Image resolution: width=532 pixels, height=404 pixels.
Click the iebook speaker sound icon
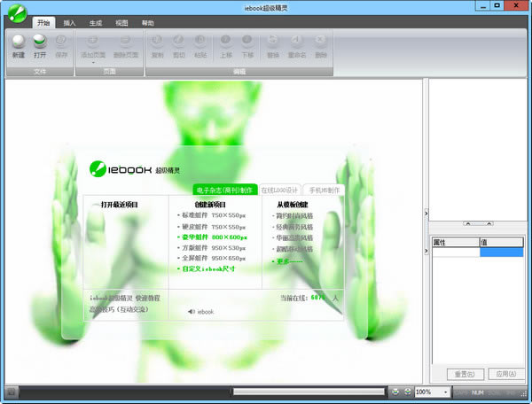tap(191, 311)
